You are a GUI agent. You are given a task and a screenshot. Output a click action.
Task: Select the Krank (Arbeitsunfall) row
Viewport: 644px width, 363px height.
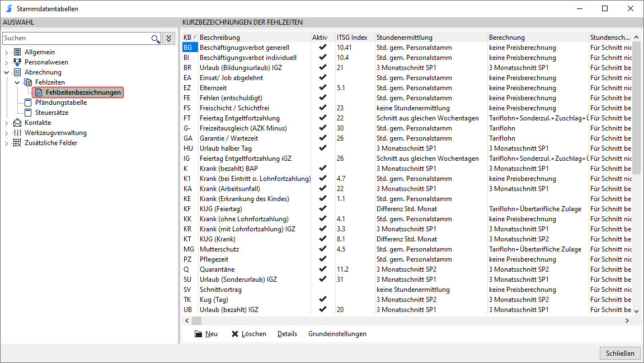[407, 189]
